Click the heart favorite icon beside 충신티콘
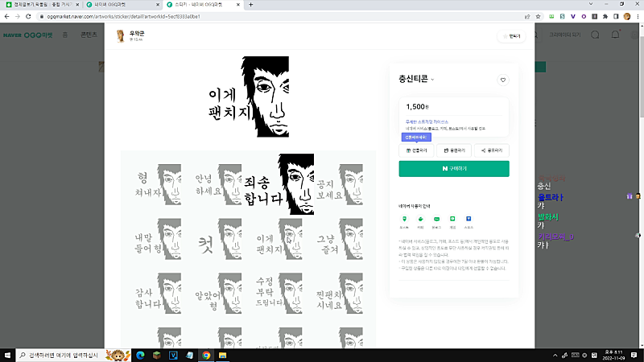Screen dimensions: 644x362 [x=502, y=80]
